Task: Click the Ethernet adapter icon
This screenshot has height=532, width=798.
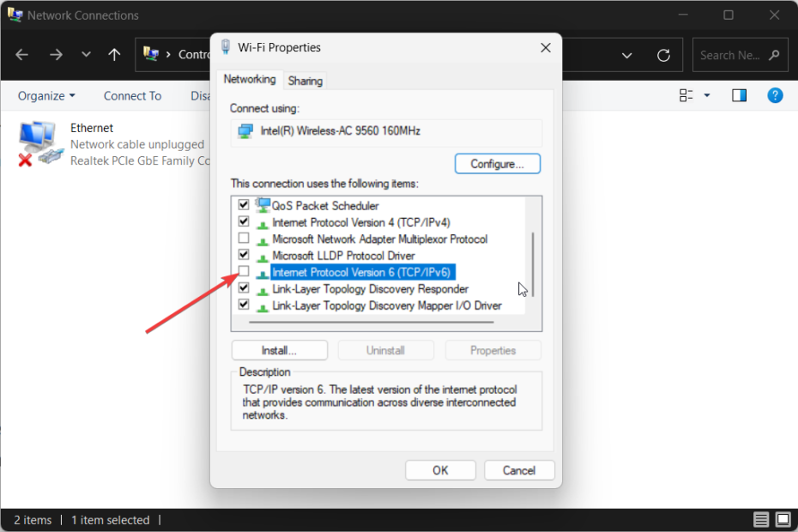Action: tap(38, 140)
